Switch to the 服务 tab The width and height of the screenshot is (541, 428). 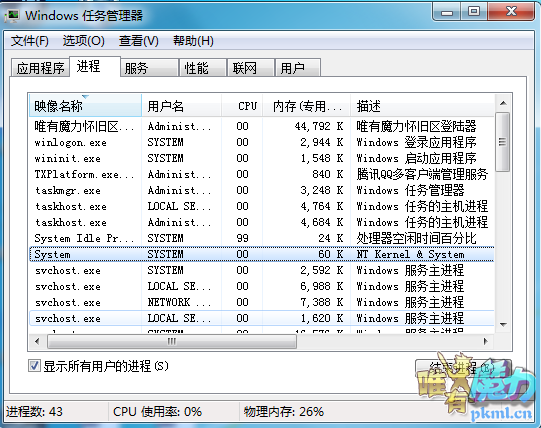coord(149,68)
